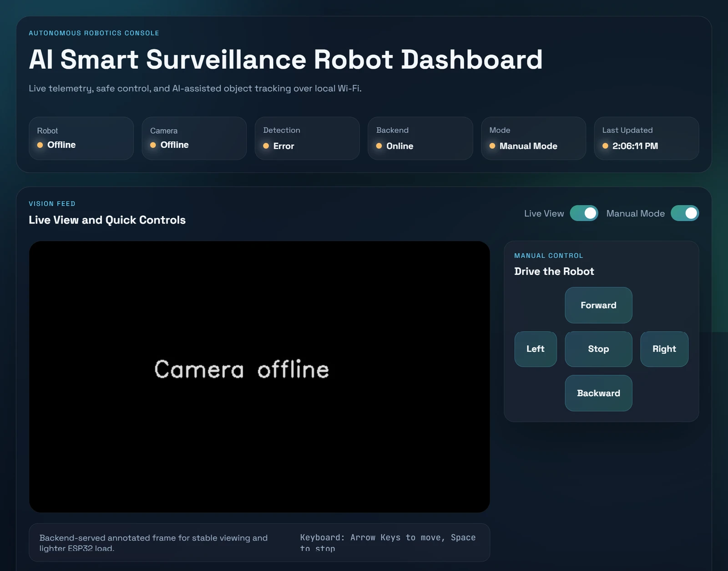Click the 'Live View and Quick Controls' heading
The height and width of the screenshot is (571, 728).
tap(107, 220)
